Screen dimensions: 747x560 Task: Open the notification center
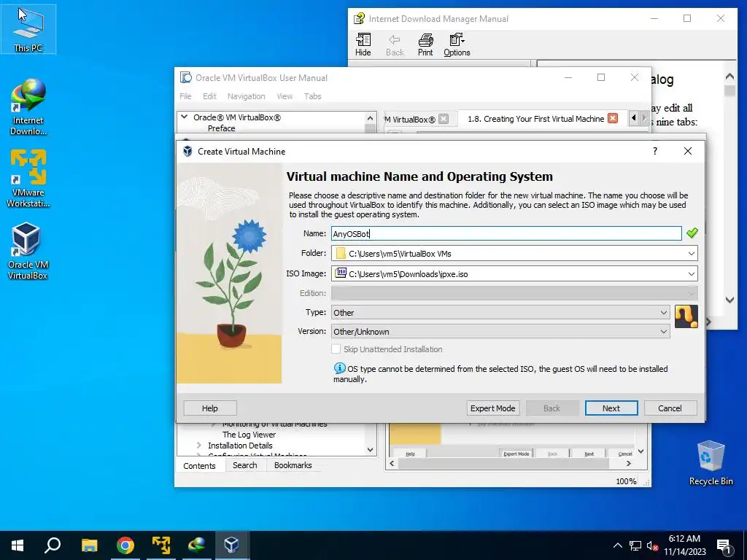[724, 545]
